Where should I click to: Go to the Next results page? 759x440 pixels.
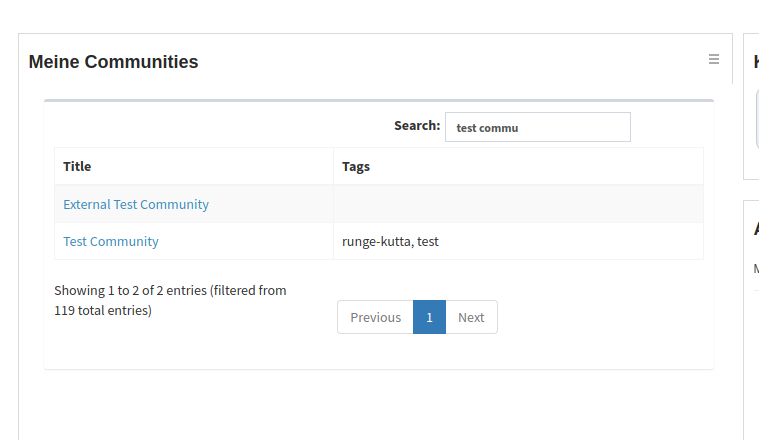pos(471,317)
